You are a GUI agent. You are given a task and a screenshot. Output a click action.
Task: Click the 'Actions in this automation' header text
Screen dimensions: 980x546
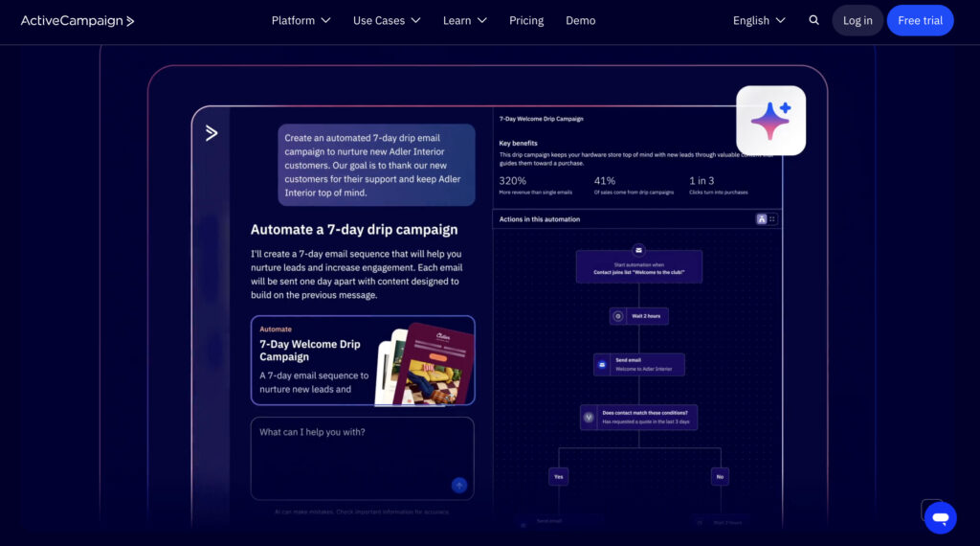[540, 219]
